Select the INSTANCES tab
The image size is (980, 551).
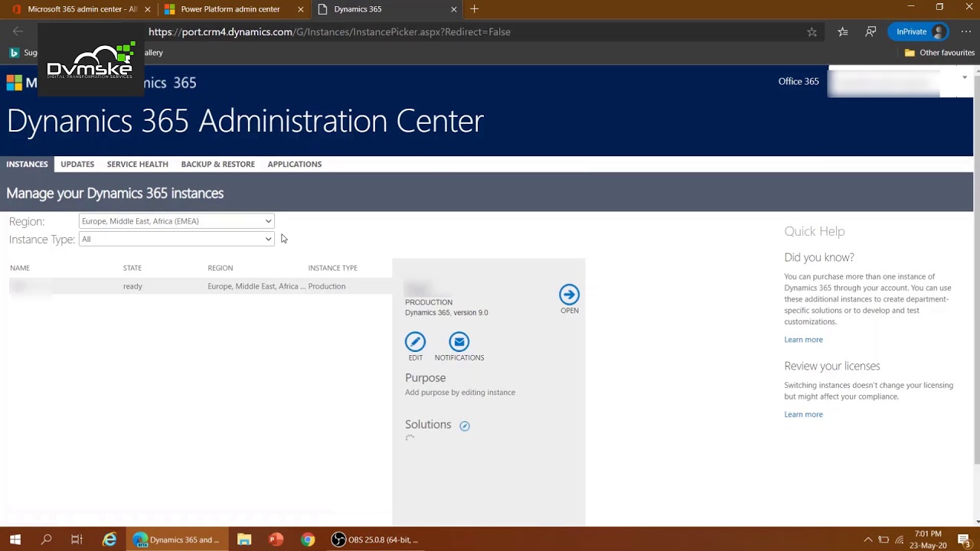click(x=27, y=165)
